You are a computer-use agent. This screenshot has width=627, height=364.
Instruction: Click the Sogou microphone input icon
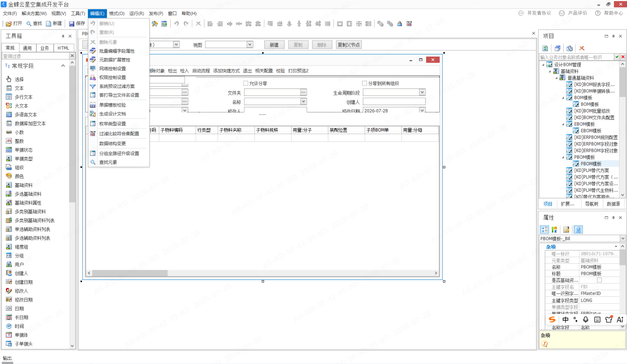[x=586, y=319]
